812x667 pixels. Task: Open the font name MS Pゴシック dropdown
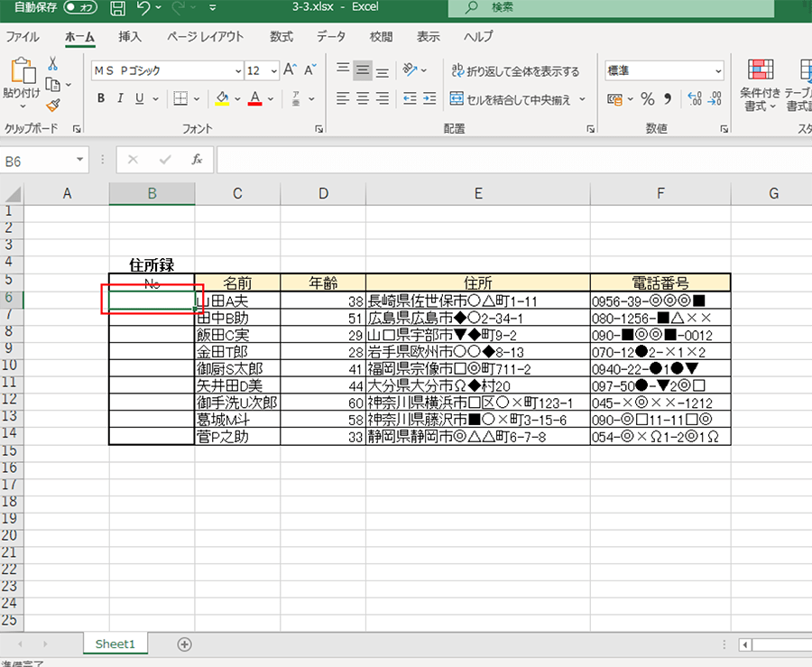click(x=237, y=71)
